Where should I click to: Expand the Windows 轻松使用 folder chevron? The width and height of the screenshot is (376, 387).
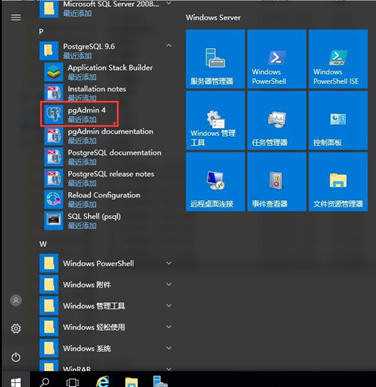[x=169, y=327]
